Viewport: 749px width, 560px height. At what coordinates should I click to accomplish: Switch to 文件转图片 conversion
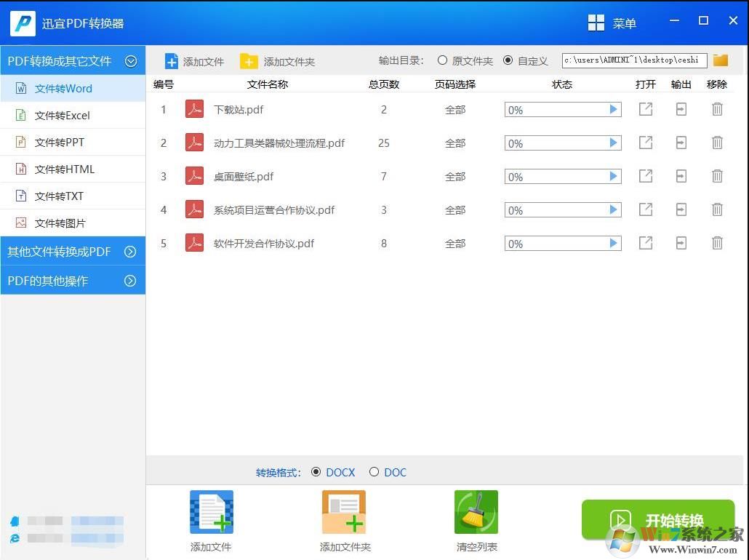click(62, 223)
